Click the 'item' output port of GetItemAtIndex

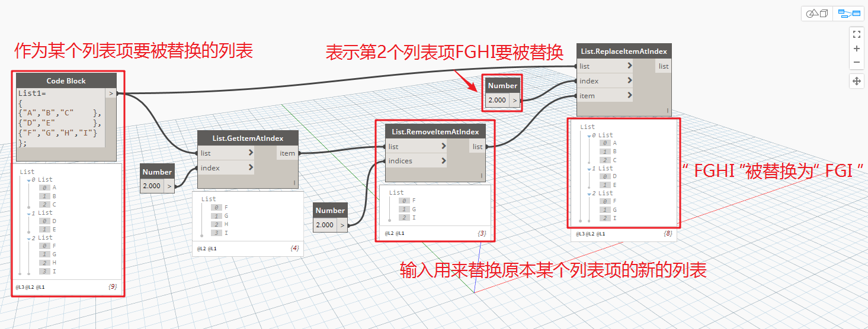point(287,153)
